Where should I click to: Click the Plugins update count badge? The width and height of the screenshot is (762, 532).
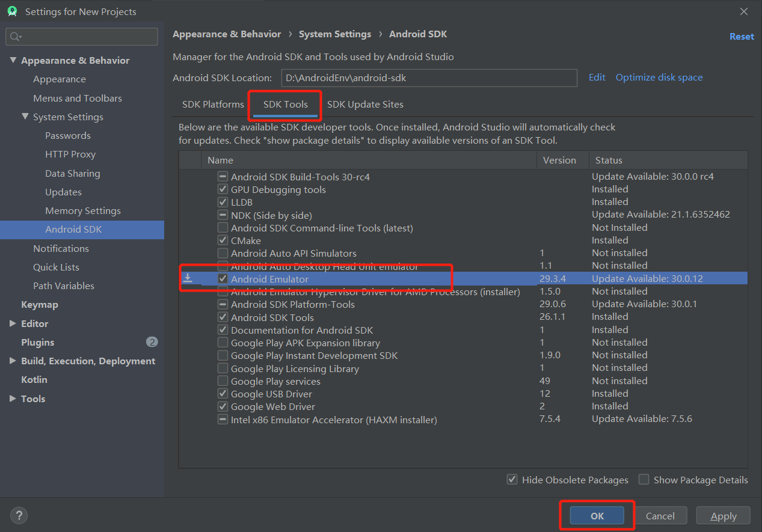coord(152,342)
